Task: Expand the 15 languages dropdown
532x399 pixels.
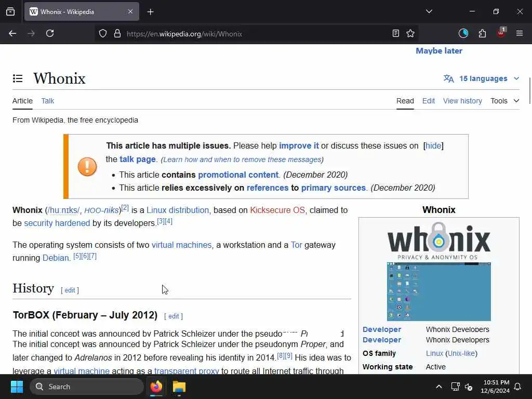Action: tap(482, 79)
